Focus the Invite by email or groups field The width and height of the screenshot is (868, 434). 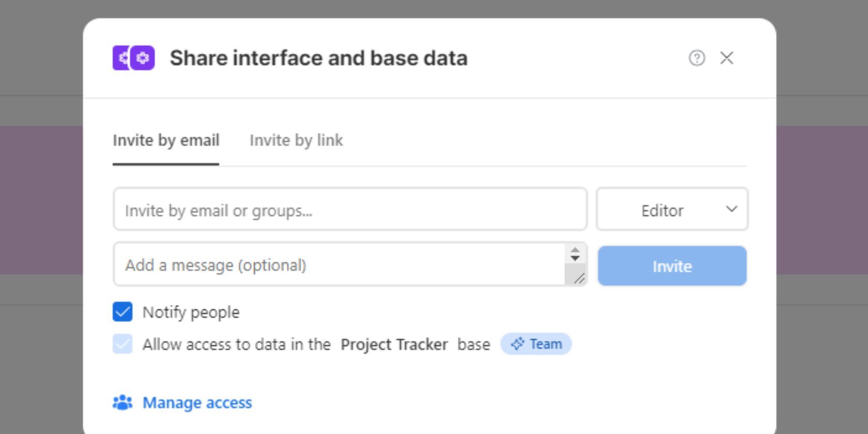click(x=350, y=209)
